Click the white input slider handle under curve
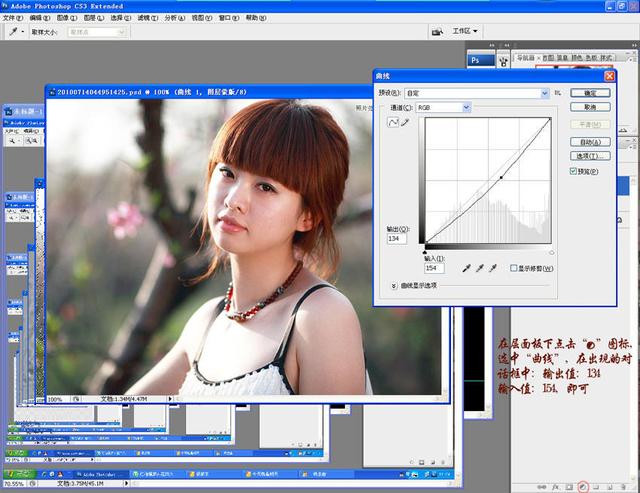 [x=551, y=253]
